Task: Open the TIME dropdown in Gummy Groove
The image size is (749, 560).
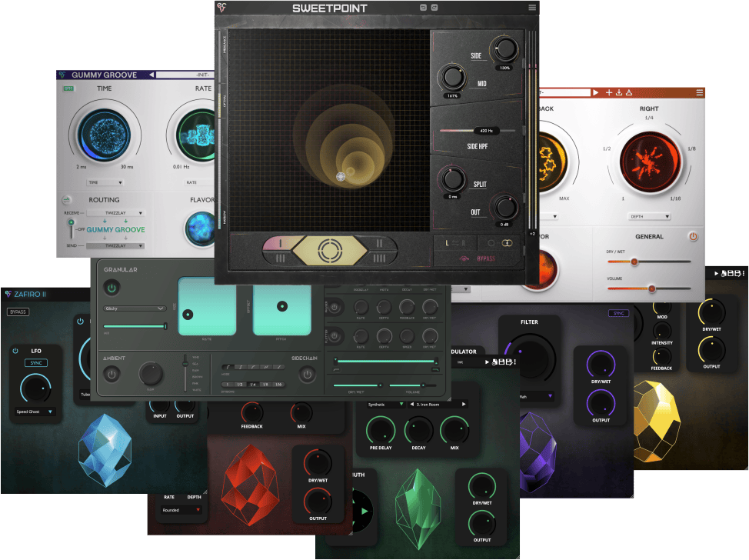Action: 105,182
